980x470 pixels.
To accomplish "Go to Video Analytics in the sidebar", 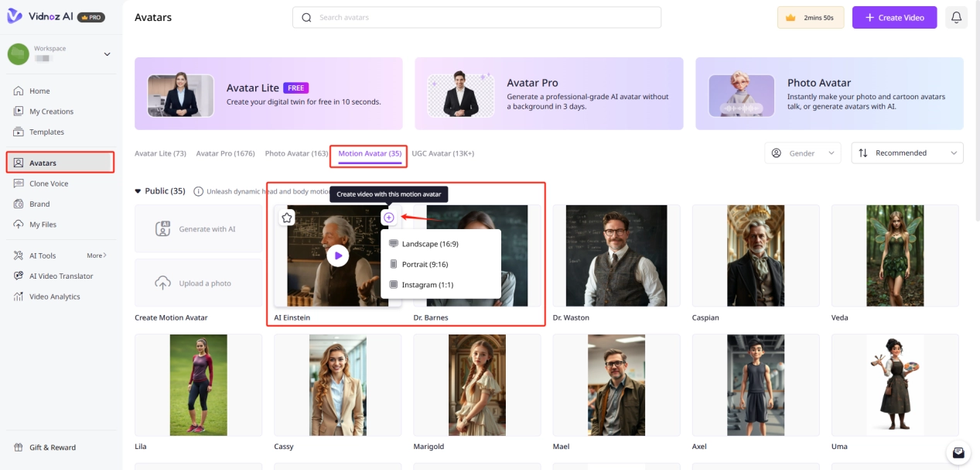I will click(x=54, y=297).
